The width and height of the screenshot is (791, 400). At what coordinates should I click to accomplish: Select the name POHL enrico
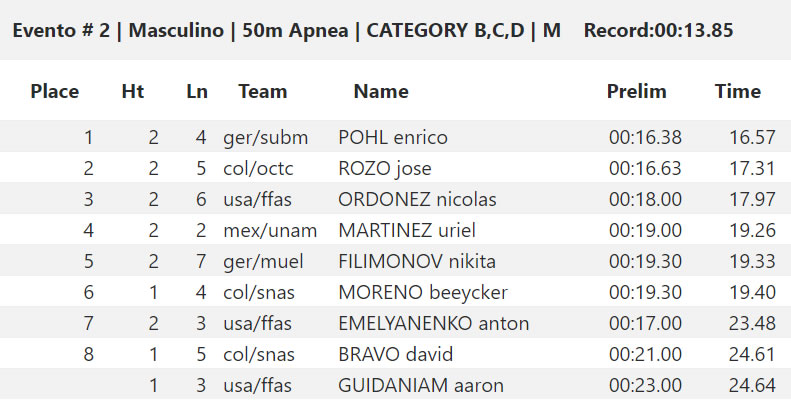pyautogui.click(x=392, y=137)
